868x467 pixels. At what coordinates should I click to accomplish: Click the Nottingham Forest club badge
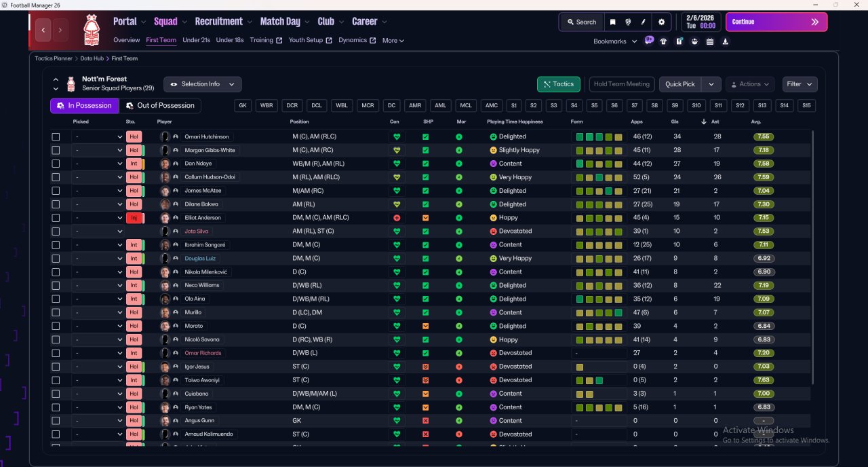[x=91, y=29]
